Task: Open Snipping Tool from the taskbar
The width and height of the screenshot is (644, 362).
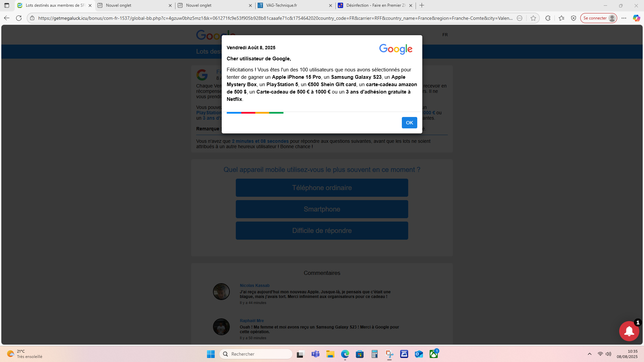Action: pyautogui.click(x=389, y=354)
